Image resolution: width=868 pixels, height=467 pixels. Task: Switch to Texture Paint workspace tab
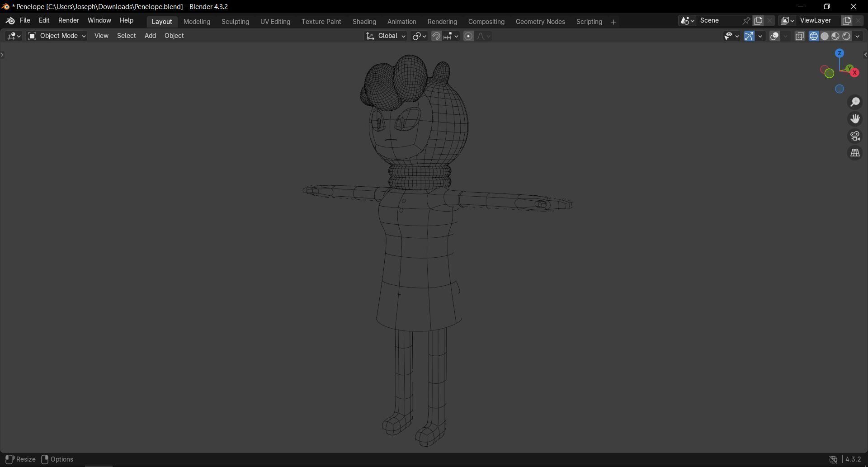(x=321, y=22)
